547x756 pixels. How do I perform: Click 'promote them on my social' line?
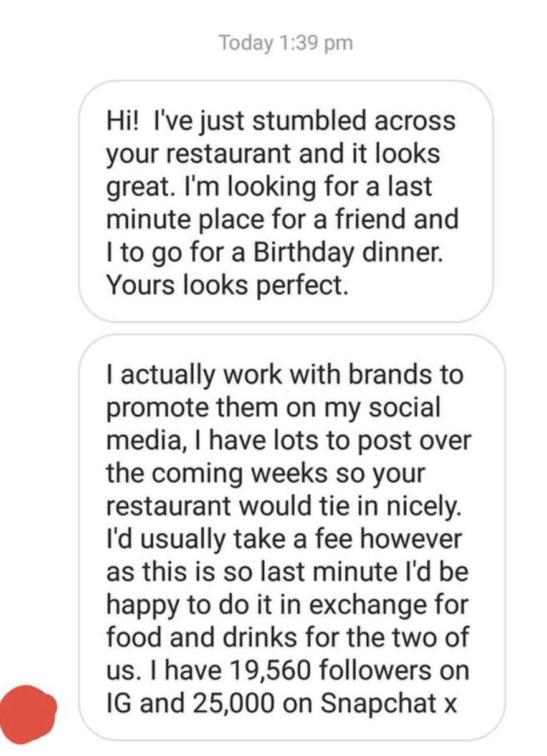point(273,407)
